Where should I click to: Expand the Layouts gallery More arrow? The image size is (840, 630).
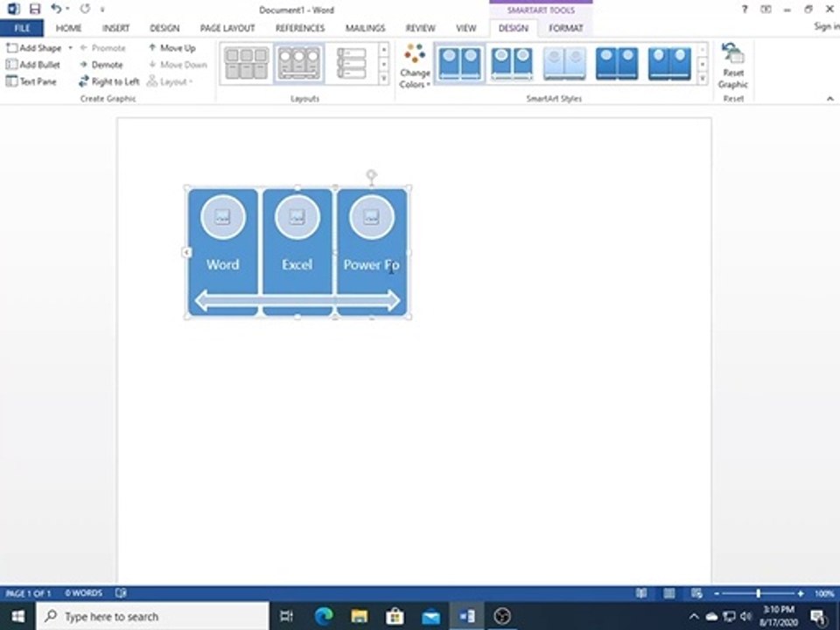tap(383, 78)
